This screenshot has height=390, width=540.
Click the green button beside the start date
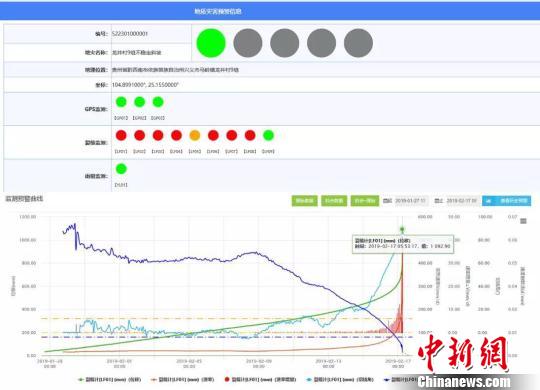pos(365,201)
